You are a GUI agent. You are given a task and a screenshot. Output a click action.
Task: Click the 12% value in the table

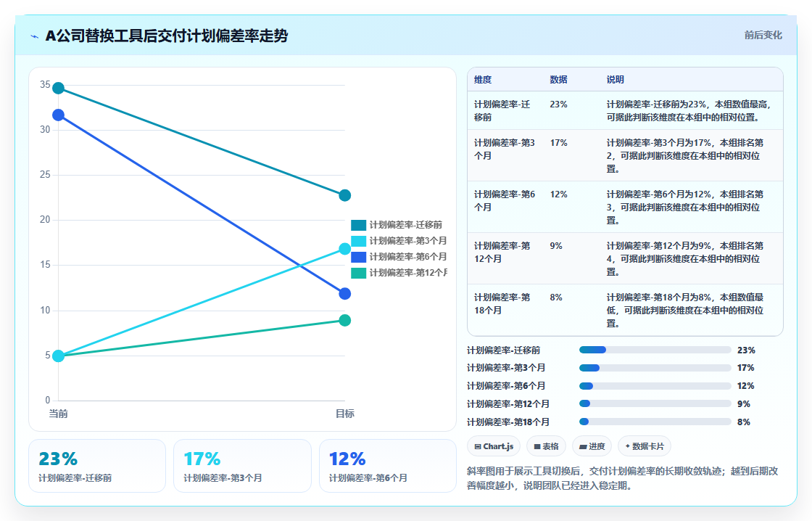point(559,194)
